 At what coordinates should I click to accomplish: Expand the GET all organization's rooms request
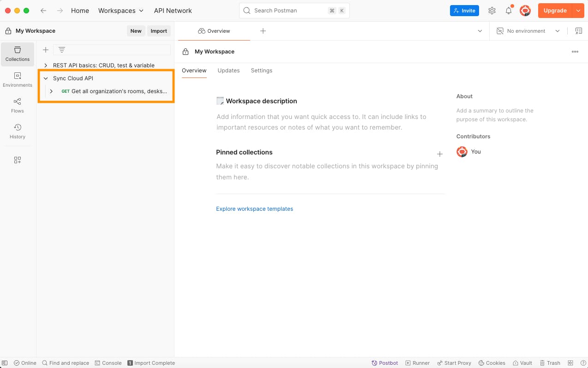pyautogui.click(x=51, y=91)
